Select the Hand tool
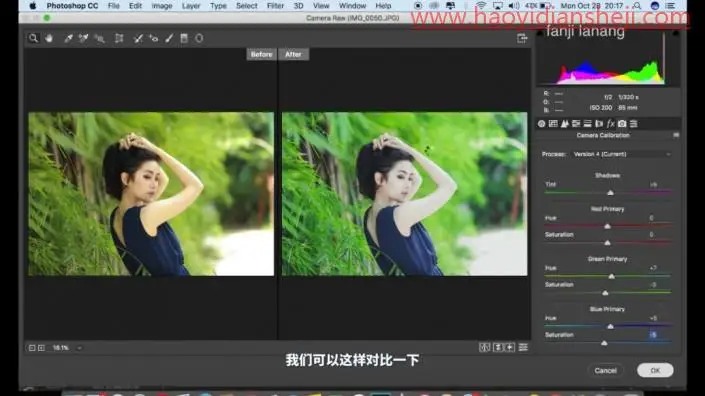Image resolution: width=705 pixels, height=396 pixels. (49, 38)
